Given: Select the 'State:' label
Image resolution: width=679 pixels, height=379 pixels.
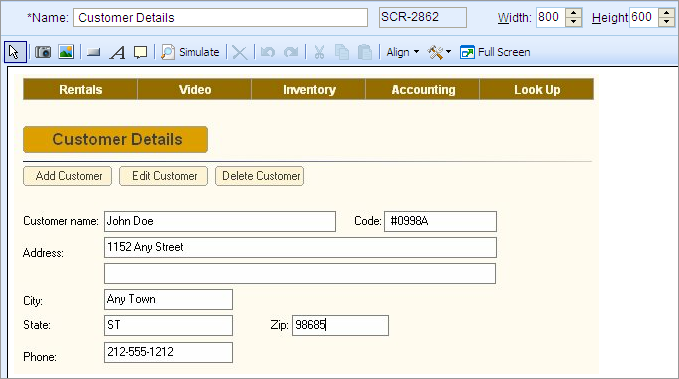Looking at the screenshot, I should (37, 325).
